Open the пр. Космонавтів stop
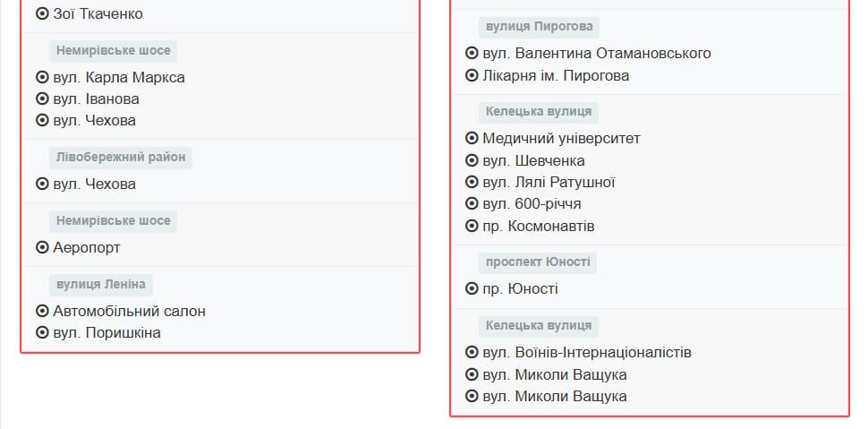The height and width of the screenshot is (429, 868). point(538,226)
